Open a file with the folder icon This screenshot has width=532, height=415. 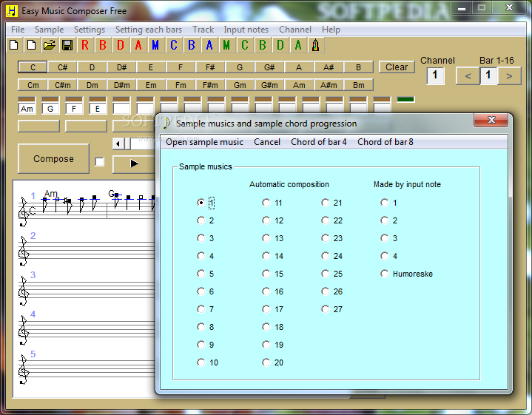[x=49, y=45]
